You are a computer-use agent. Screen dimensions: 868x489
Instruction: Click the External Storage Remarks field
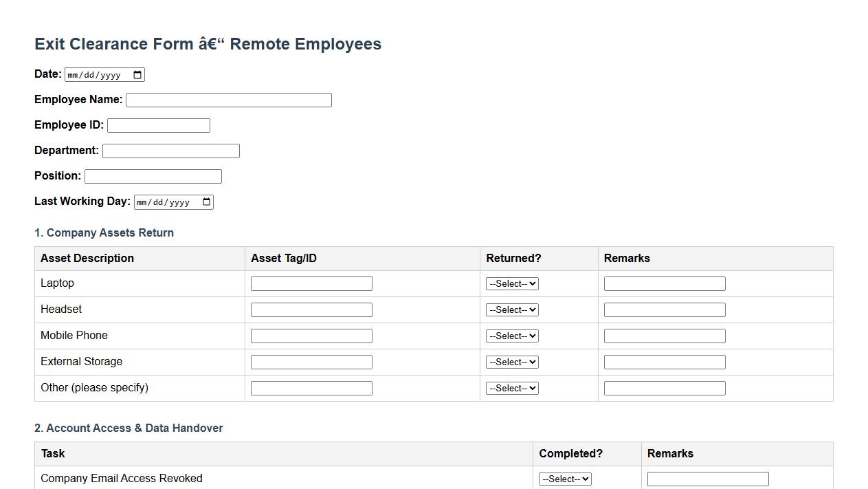[664, 361]
